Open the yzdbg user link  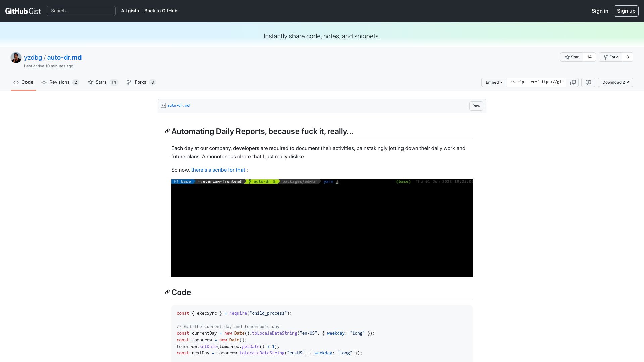(33, 57)
